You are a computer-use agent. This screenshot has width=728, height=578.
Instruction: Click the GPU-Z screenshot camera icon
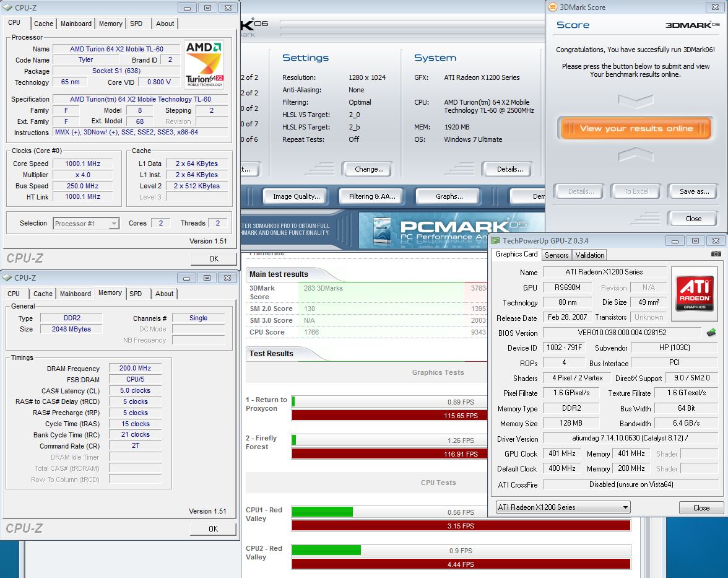pos(716,254)
